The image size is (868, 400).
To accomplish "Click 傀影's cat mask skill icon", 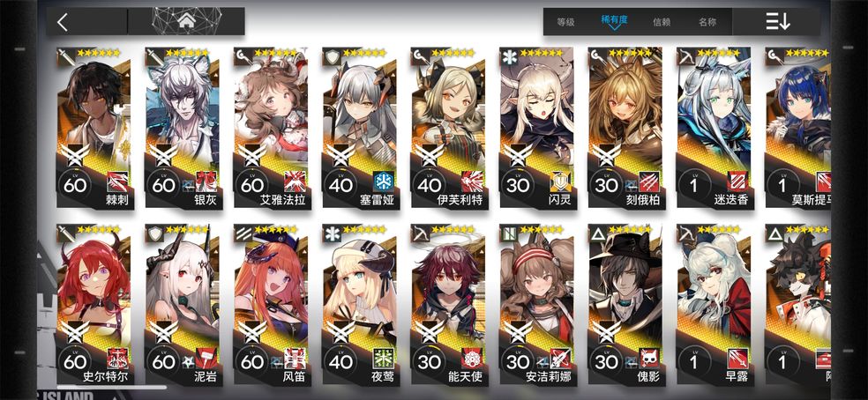I will [648, 359].
